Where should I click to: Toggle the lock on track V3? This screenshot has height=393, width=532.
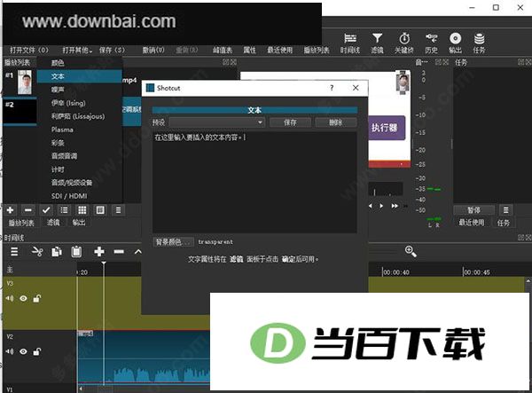tap(37, 298)
